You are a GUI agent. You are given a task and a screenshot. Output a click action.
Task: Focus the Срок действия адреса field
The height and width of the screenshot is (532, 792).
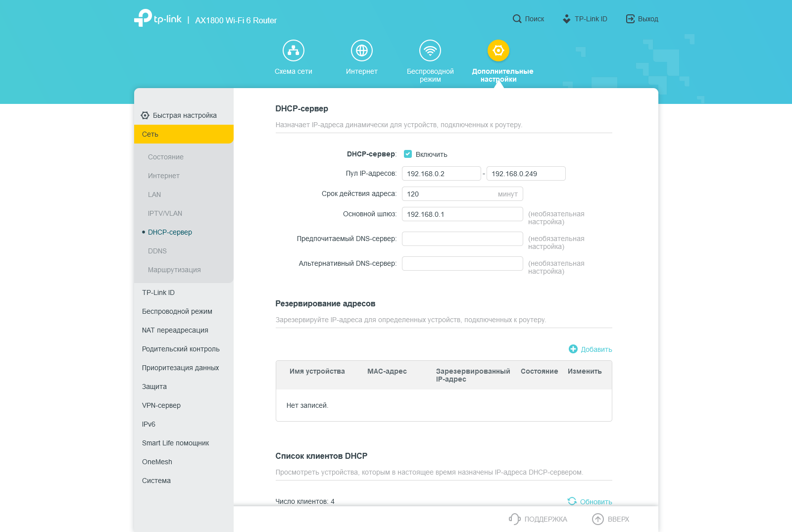[x=462, y=194]
